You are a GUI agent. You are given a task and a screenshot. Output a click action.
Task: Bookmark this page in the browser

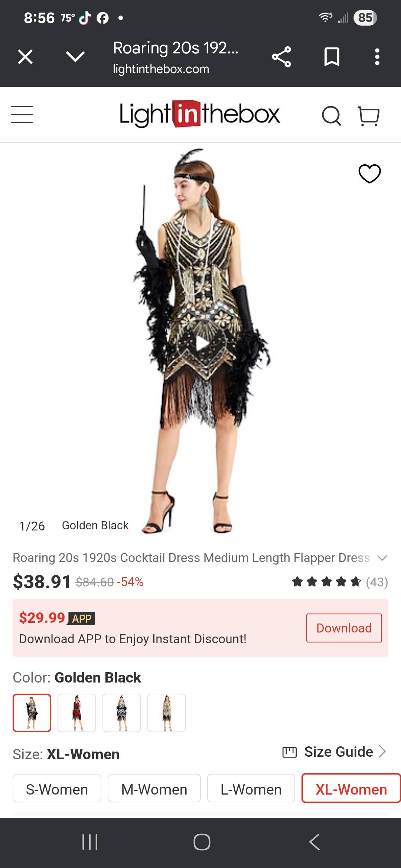click(x=332, y=57)
